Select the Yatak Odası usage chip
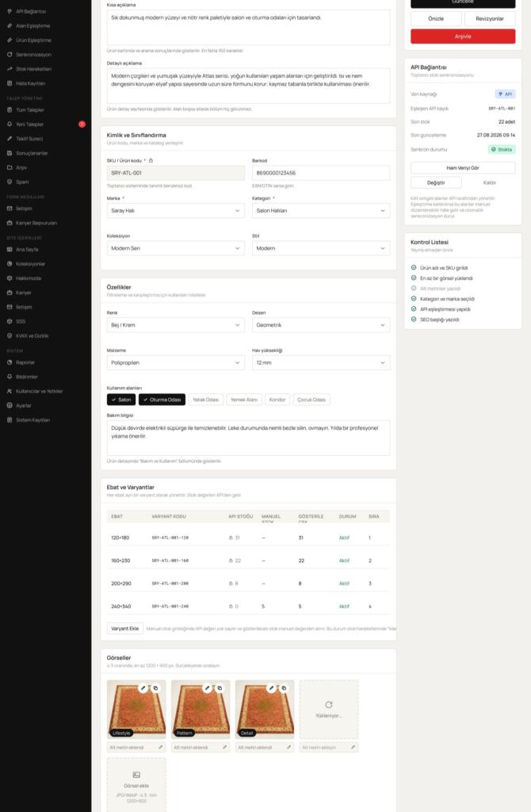The width and height of the screenshot is (531, 812). coord(205,400)
